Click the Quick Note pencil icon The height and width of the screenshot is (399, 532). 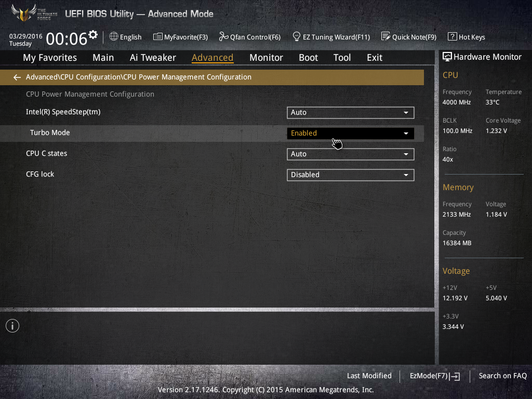tap(386, 37)
